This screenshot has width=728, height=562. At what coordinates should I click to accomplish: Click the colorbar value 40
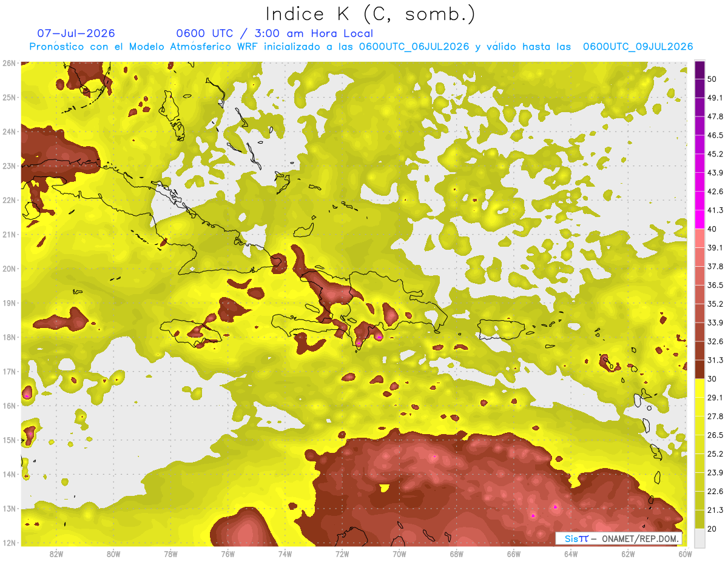713,229
